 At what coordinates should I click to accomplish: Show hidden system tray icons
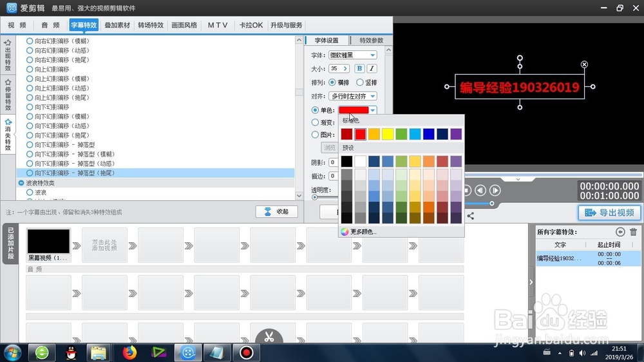coord(560,353)
